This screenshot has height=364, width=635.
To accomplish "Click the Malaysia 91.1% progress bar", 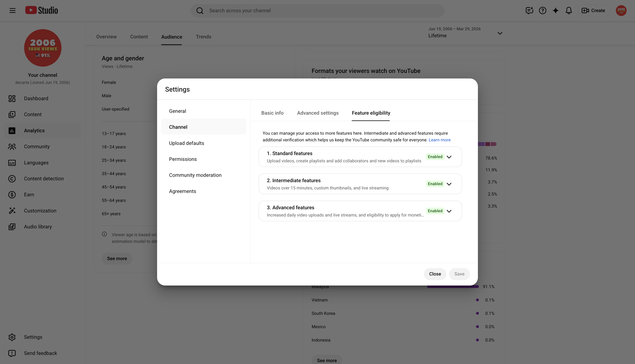I will (x=453, y=286).
